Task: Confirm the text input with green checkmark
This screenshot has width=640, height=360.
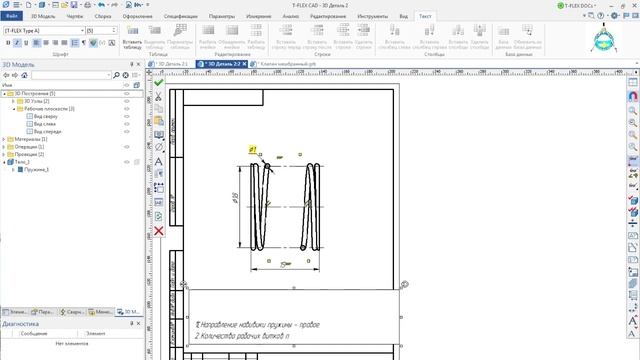Action: click(159, 82)
